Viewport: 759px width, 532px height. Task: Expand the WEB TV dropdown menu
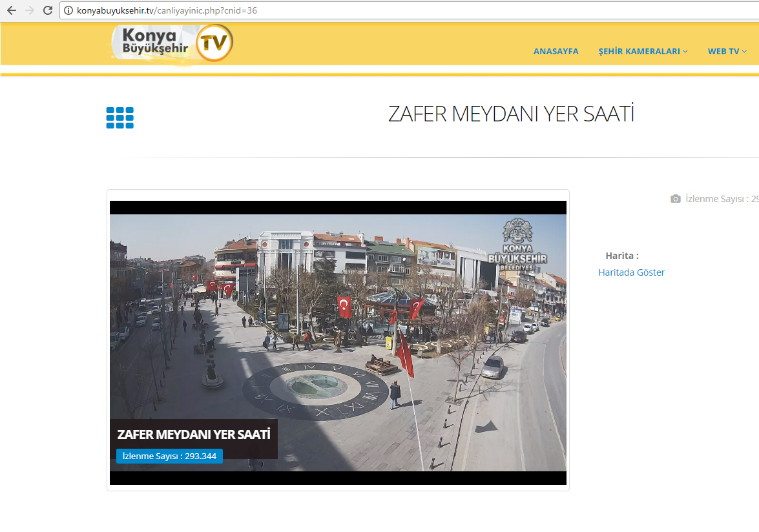727,51
